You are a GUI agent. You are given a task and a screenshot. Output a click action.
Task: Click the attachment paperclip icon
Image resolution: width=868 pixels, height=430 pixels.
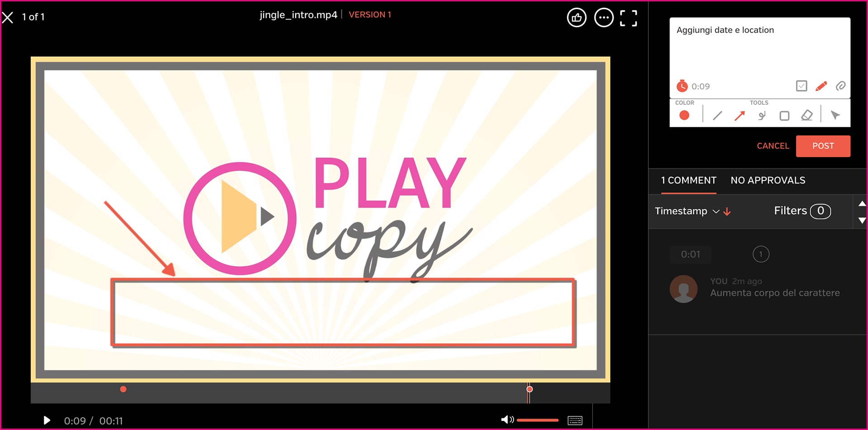840,86
